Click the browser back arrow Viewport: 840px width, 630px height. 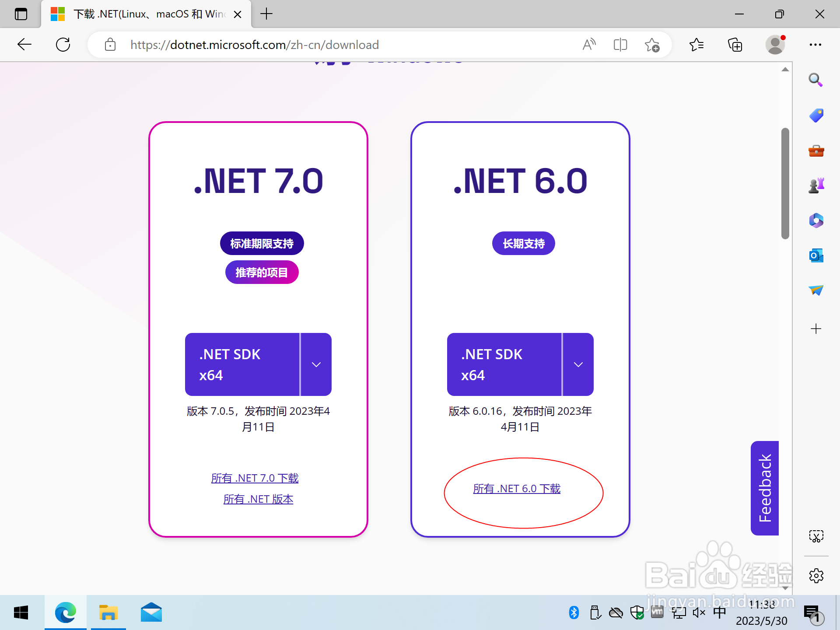(24, 45)
